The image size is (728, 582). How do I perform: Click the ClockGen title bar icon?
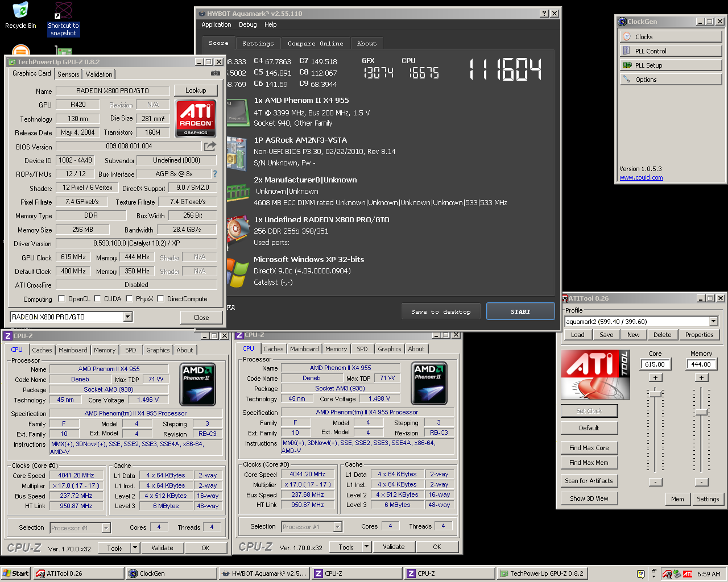coord(622,22)
